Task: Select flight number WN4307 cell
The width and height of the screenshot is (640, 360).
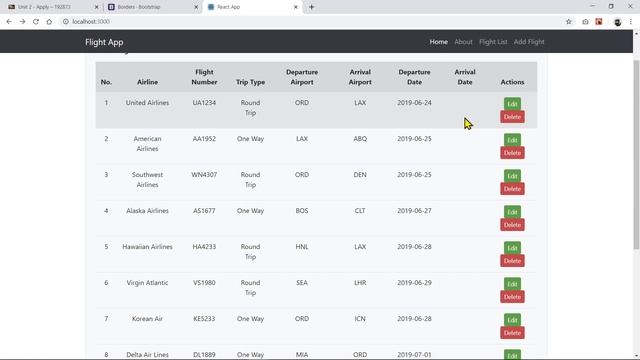Action: pos(204,175)
